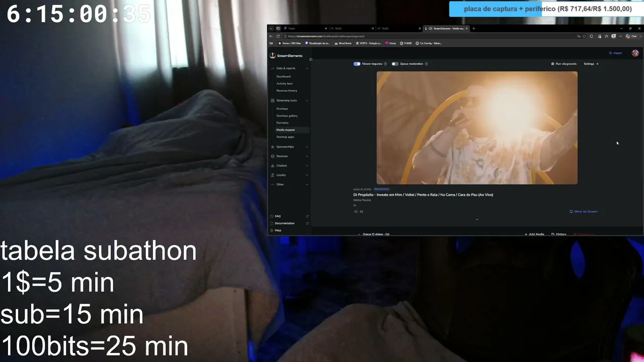
Task: Open the Home HBO Max bookmark
Action: pos(289,43)
